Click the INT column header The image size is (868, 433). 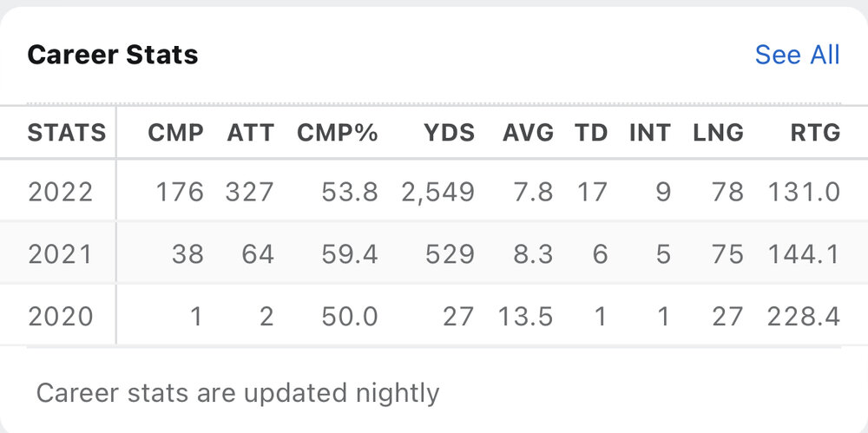[x=649, y=133]
